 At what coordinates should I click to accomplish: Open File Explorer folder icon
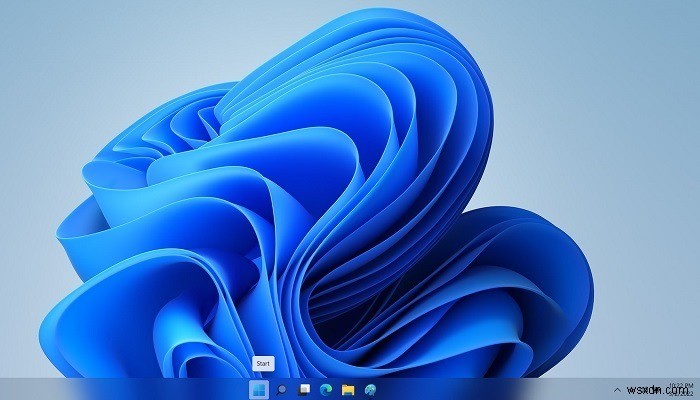pos(348,390)
